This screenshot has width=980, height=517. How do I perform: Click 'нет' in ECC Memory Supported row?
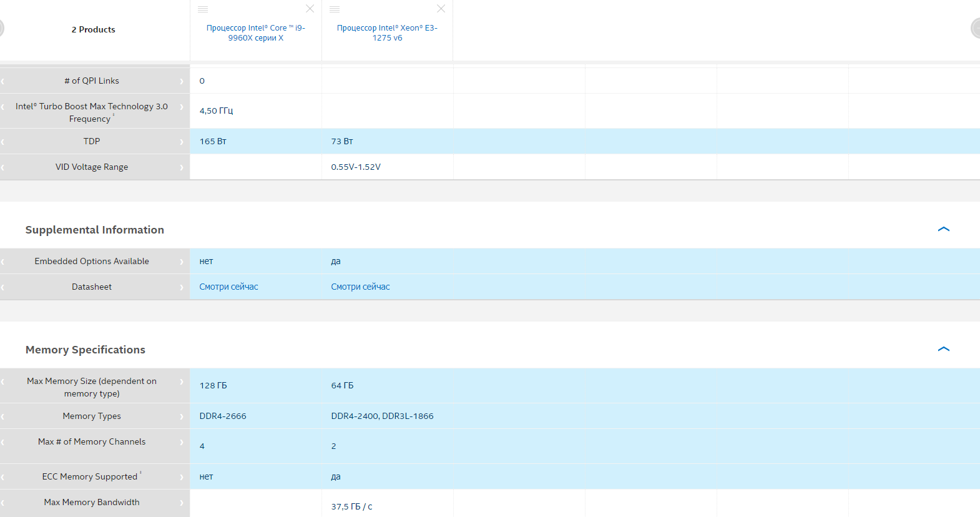coord(206,476)
